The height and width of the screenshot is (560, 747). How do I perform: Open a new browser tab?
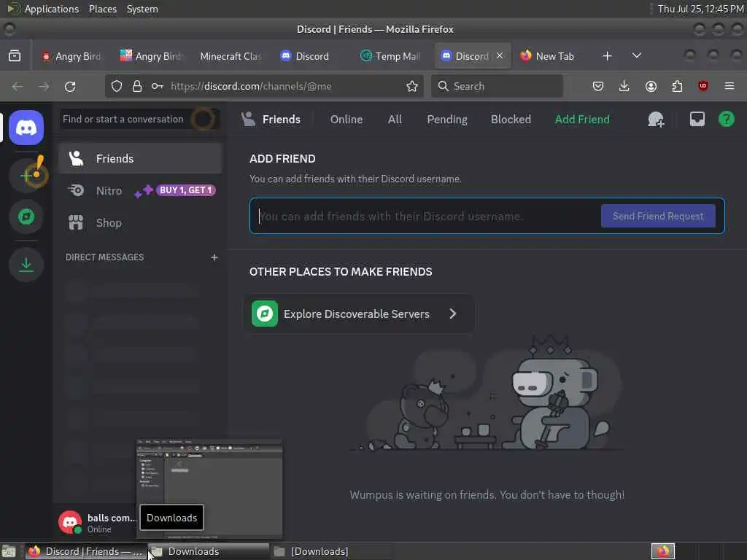(607, 56)
